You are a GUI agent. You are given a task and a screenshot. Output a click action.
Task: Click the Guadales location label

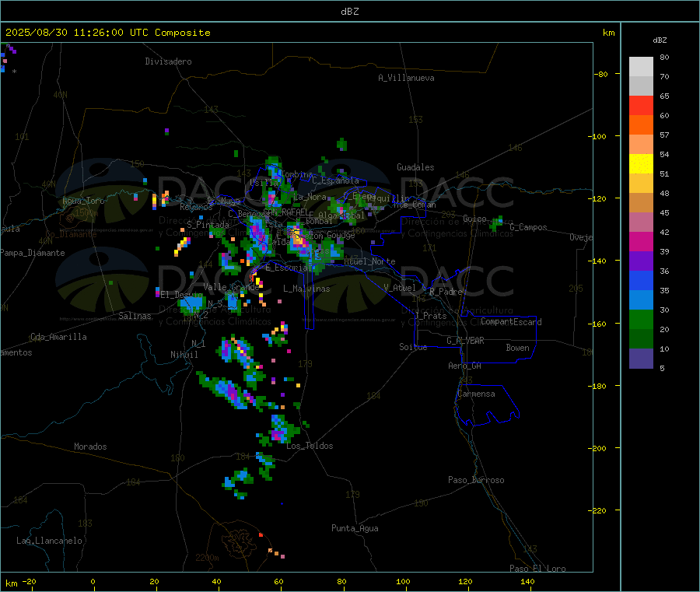point(415,167)
